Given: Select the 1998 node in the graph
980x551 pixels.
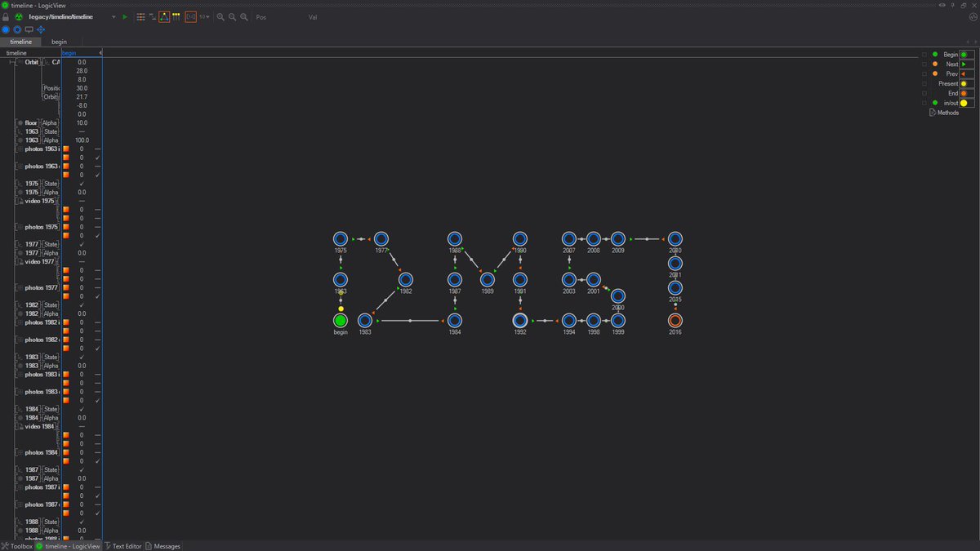Looking at the screenshot, I should click(x=594, y=320).
